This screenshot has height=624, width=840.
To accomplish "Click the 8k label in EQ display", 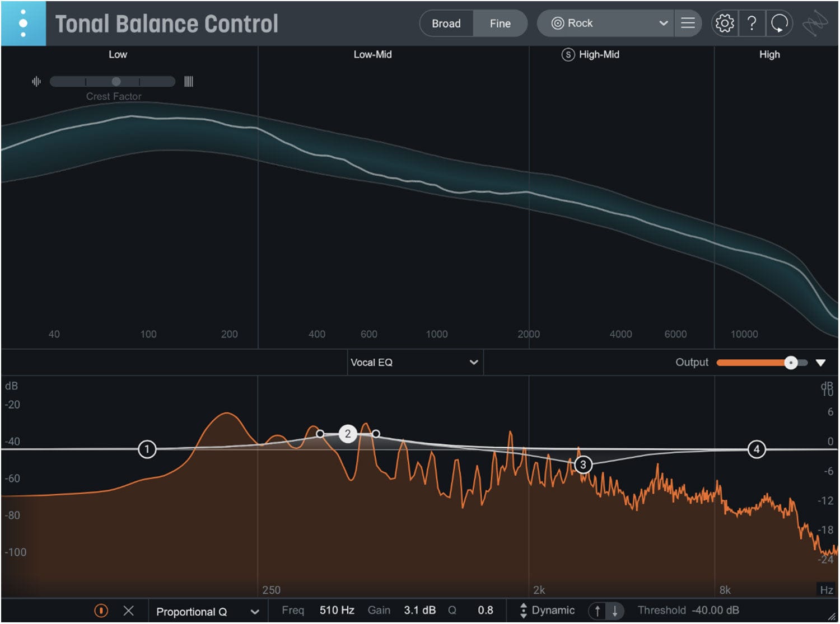I will click(725, 590).
